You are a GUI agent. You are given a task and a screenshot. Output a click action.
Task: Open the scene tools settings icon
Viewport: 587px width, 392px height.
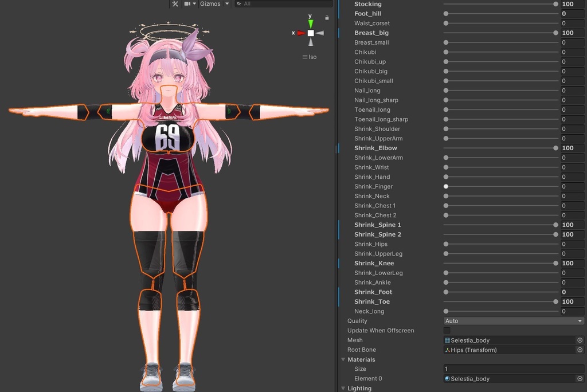175,4
